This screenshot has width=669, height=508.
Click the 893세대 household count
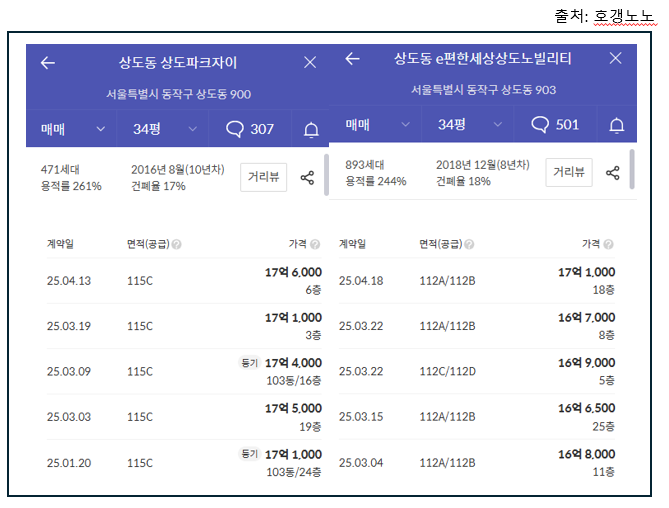tap(365, 165)
